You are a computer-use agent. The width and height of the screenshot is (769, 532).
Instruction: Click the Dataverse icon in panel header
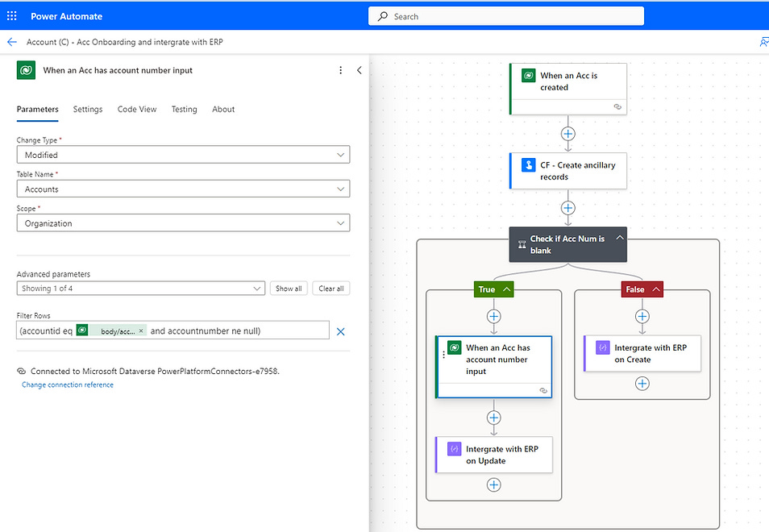click(26, 70)
